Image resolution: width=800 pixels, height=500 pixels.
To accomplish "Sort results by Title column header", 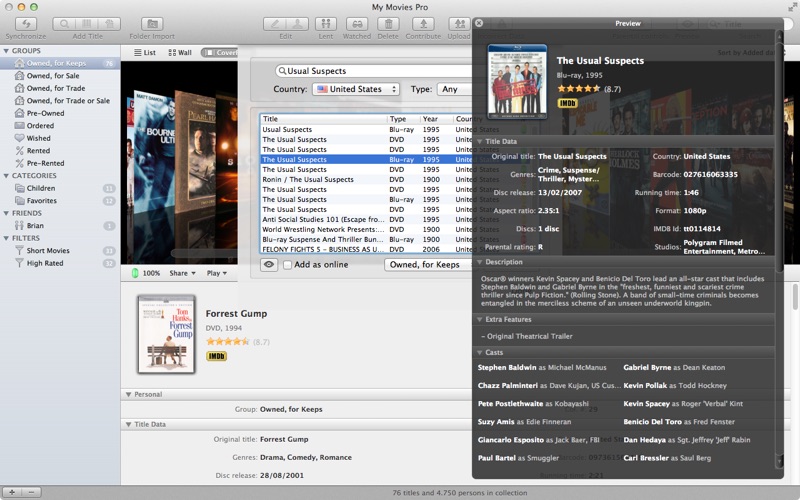I will [x=323, y=119].
